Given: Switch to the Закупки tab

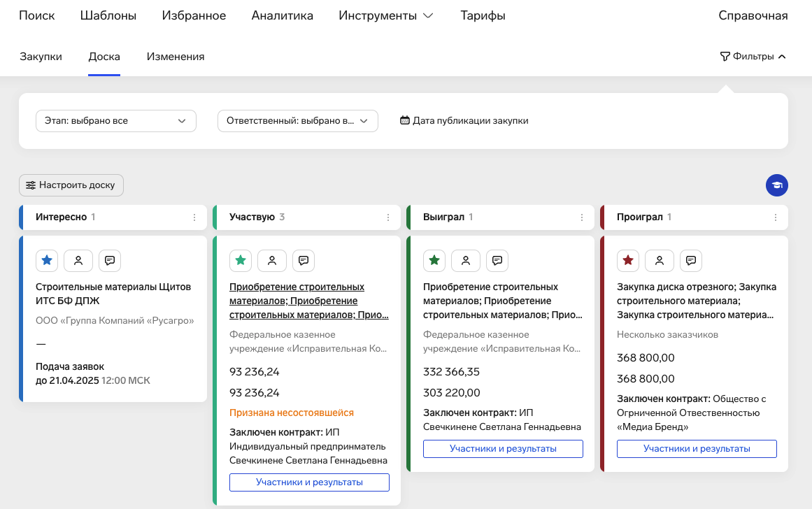Looking at the screenshot, I should (41, 56).
